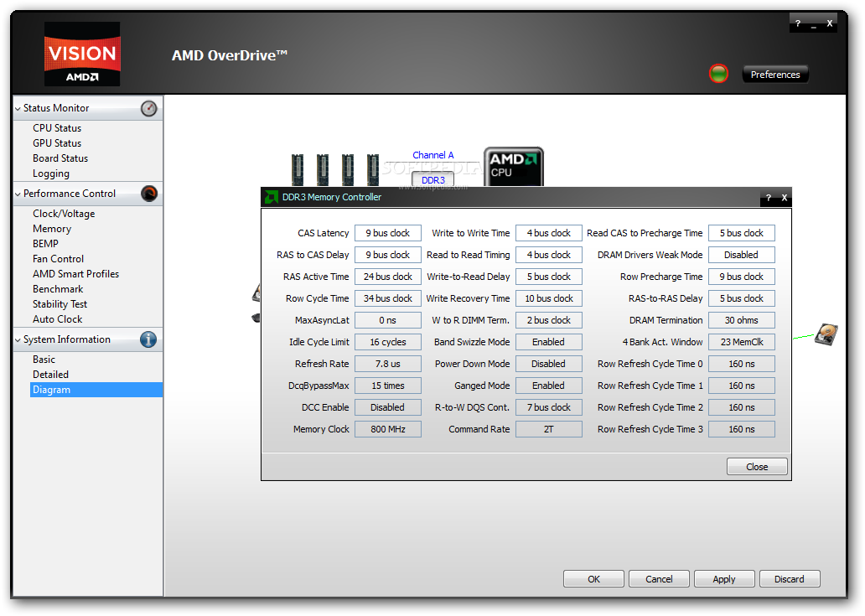
Task: Collapse the Status Monitor section
Action: [18, 109]
